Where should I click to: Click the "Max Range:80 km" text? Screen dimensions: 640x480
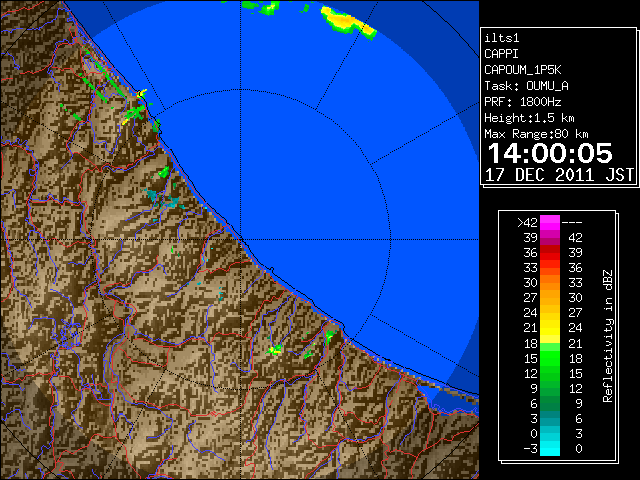tap(536, 134)
